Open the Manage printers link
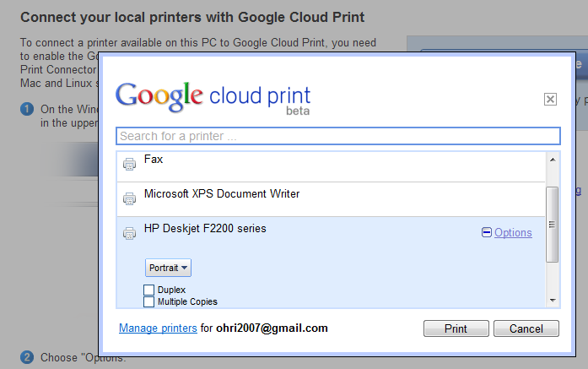 click(158, 328)
